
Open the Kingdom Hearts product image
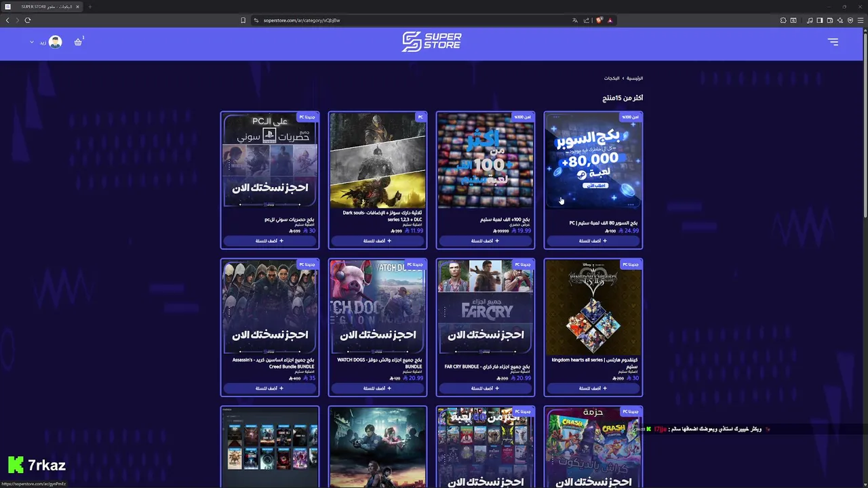click(x=593, y=308)
